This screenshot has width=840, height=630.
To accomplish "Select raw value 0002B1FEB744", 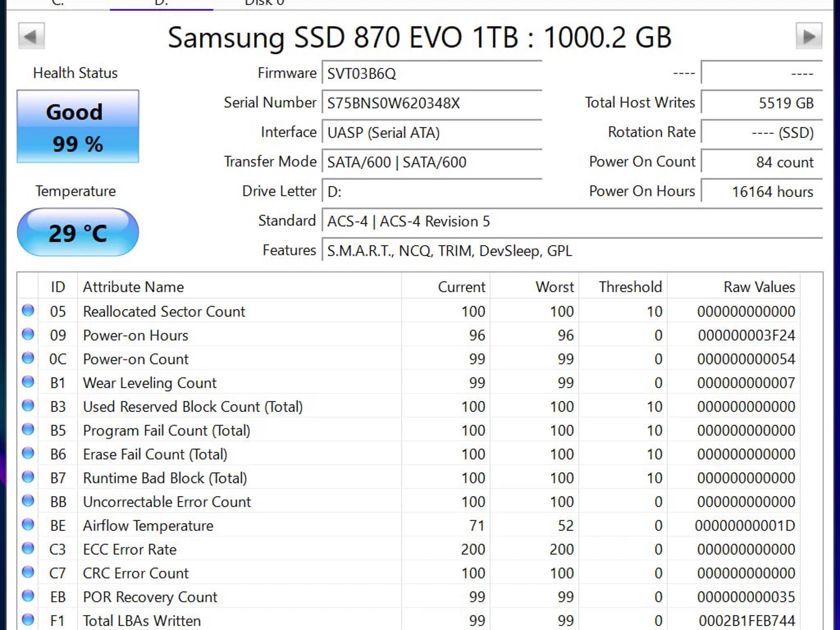I will [747, 621].
